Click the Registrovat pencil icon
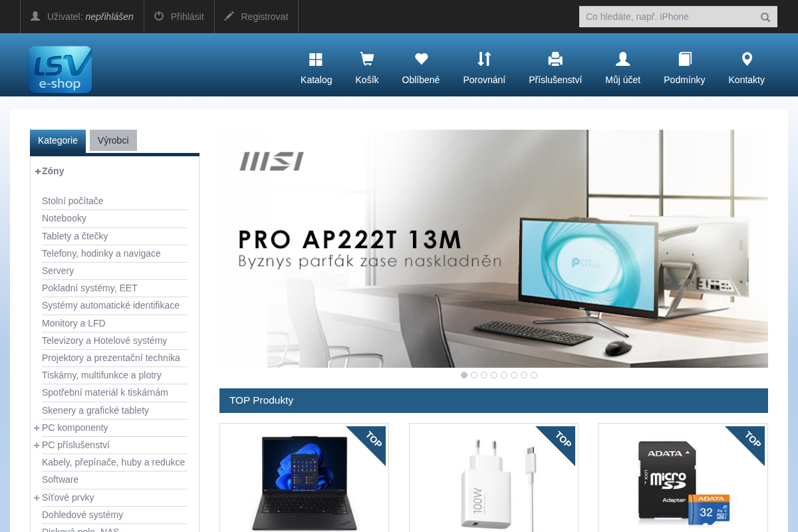The height and width of the screenshot is (532, 798). tap(229, 16)
